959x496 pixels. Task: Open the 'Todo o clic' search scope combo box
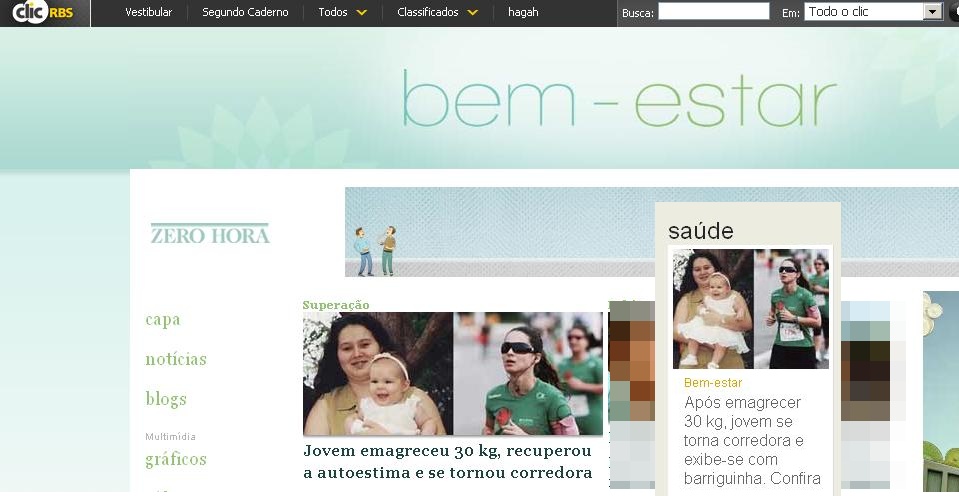[x=873, y=12]
